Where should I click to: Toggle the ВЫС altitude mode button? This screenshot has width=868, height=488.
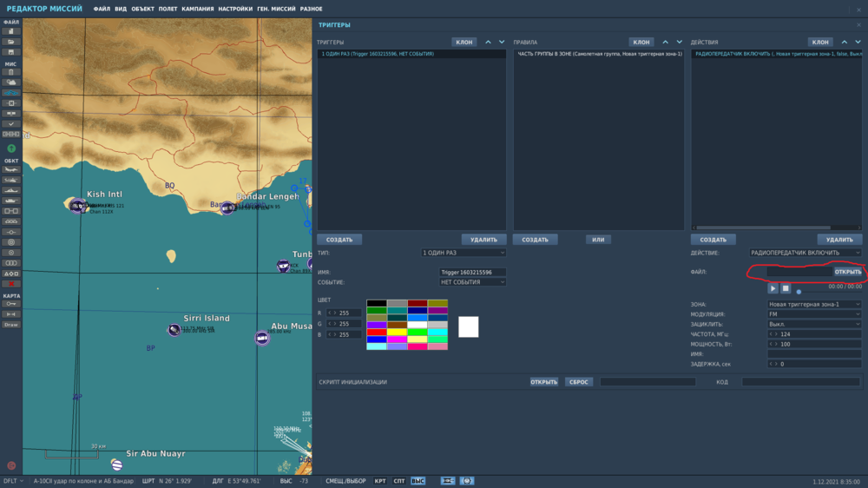418,481
